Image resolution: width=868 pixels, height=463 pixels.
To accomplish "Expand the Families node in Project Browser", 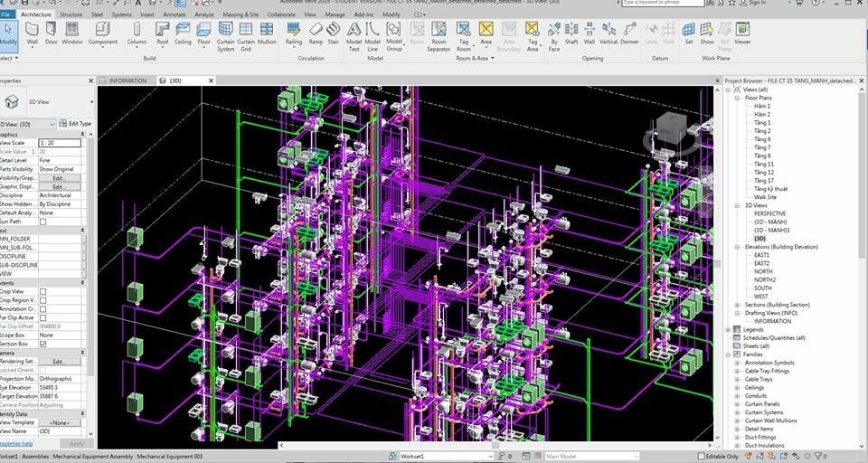I will coord(729,354).
